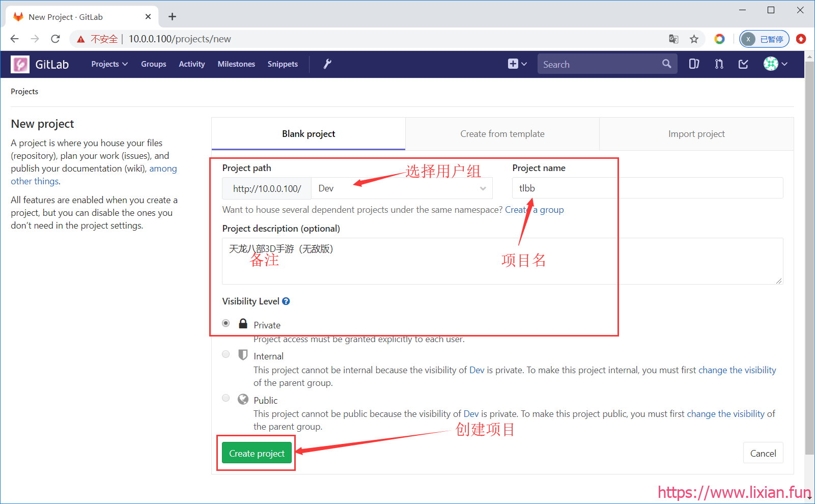This screenshot has height=504, width=815.
Task: Click the 'Project path' label
Action: (x=247, y=168)
